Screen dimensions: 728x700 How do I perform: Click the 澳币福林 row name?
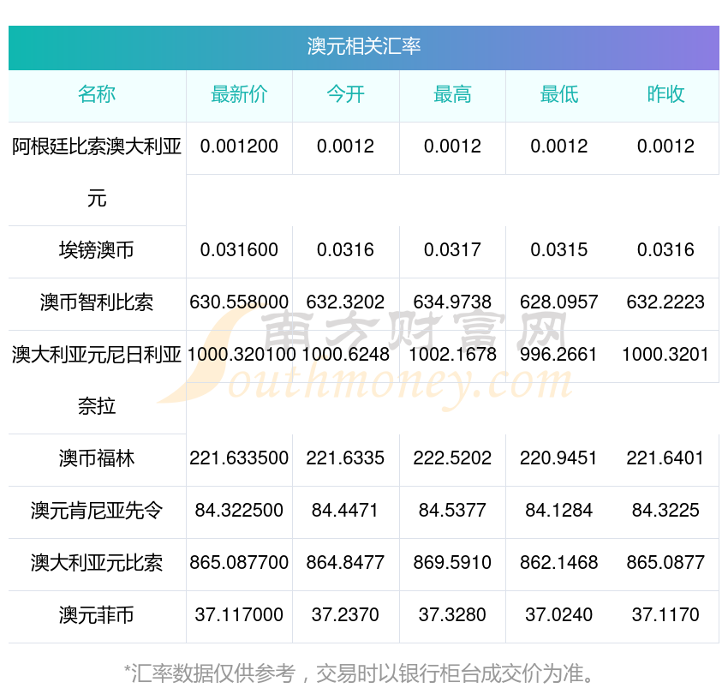pos(97,458)
